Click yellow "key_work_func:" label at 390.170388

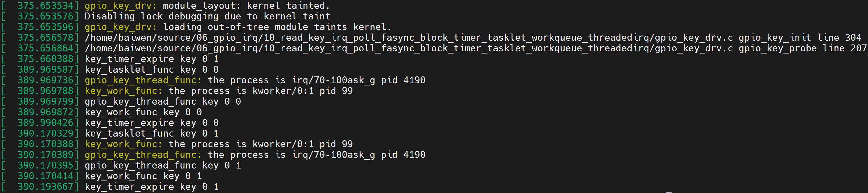pos(123,144)
